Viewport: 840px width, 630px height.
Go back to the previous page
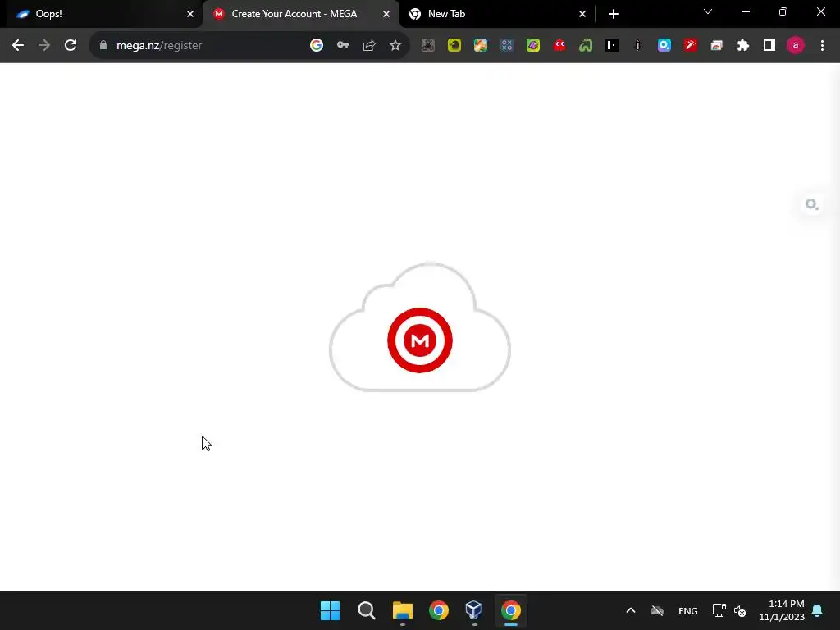18,46
